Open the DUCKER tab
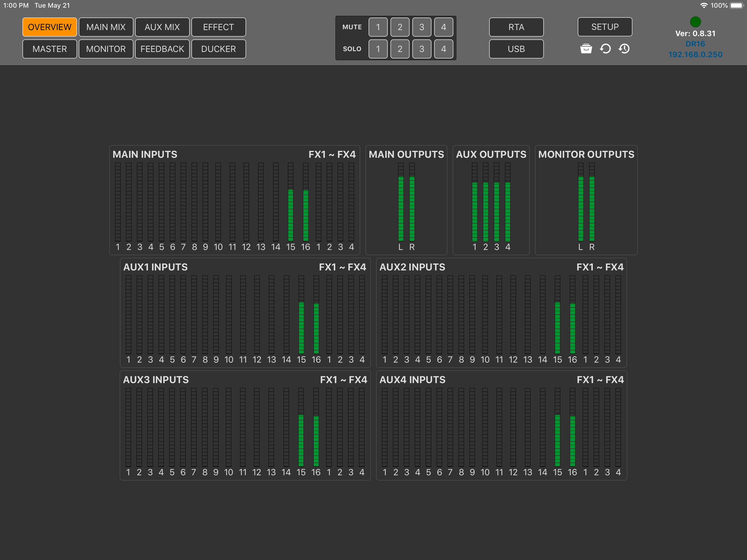 [x=218, y=49]
